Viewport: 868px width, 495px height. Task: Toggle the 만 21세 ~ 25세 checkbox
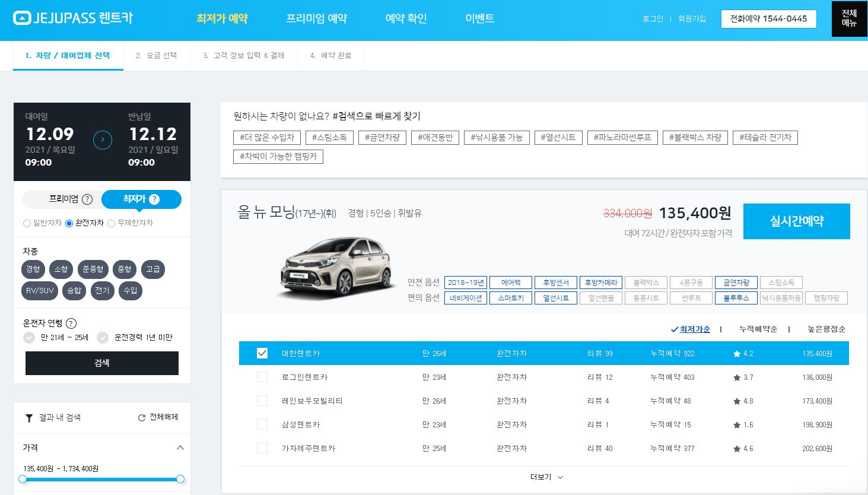pyautogui.click(x=29, y=338)
